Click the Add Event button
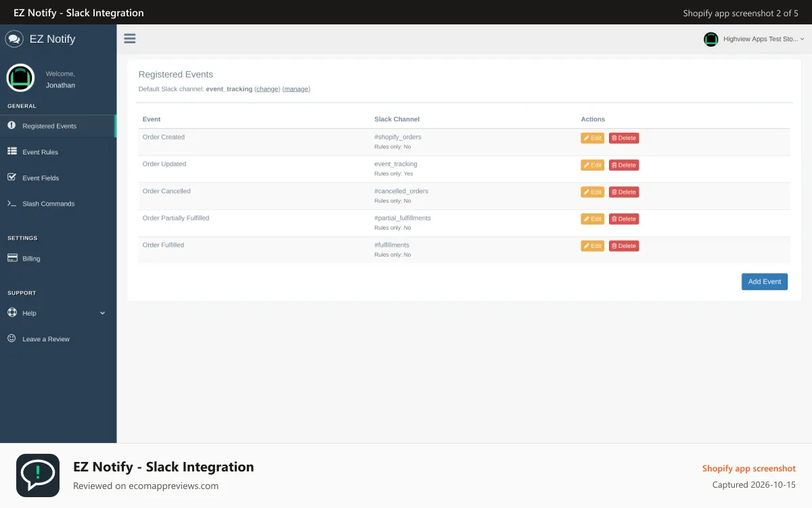Screen dimensions: 812x508 (765, 282)
